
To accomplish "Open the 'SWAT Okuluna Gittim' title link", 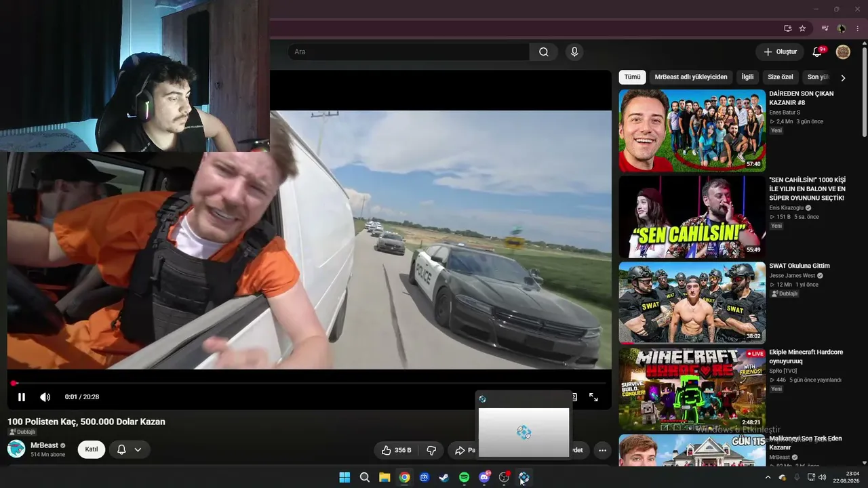I will click(800, 266).
